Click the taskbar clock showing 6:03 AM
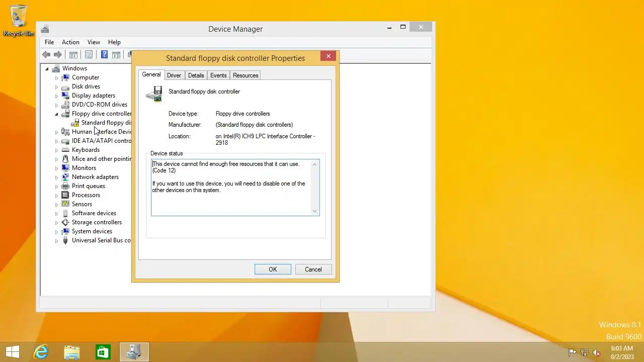Image resolution: width=644 pixels, height=362 pixels. (x=622, y=352)
